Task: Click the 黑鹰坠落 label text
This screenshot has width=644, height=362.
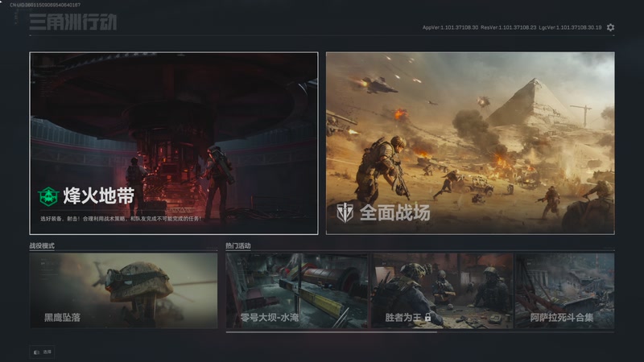Action: coord(62,317)
